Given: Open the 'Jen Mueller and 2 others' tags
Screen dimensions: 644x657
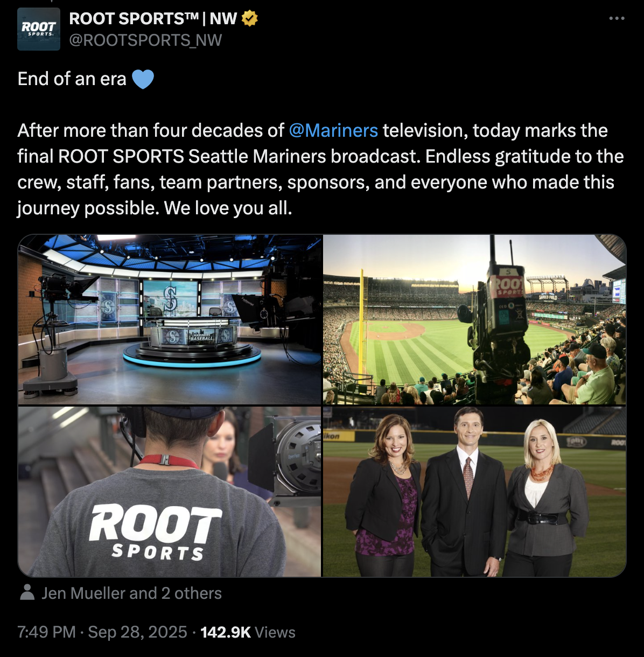Looking at the screenshot, I should [132, 593].
